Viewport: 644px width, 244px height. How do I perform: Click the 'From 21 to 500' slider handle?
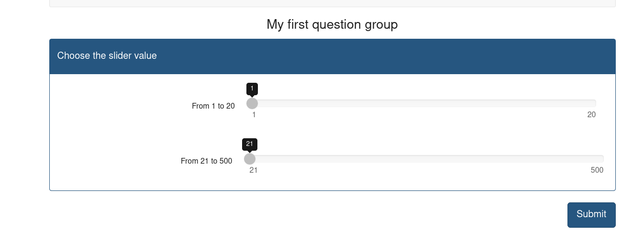tap(250, 159)
